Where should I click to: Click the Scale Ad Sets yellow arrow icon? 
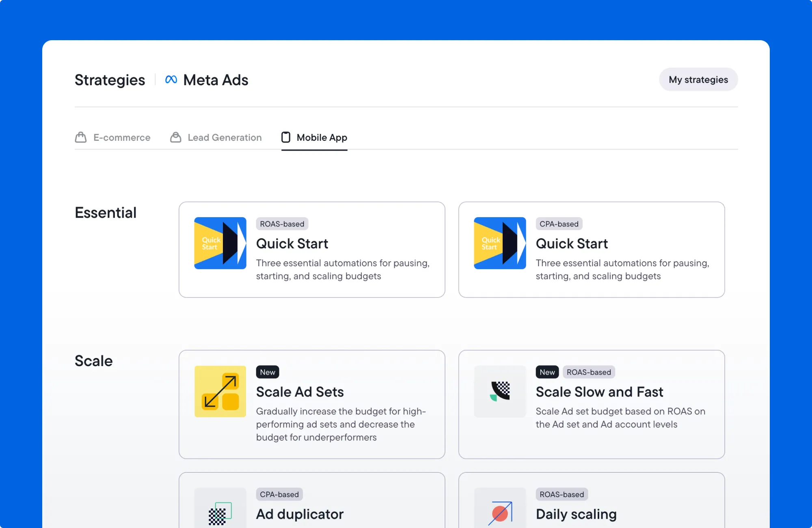[x=220, y=391]
